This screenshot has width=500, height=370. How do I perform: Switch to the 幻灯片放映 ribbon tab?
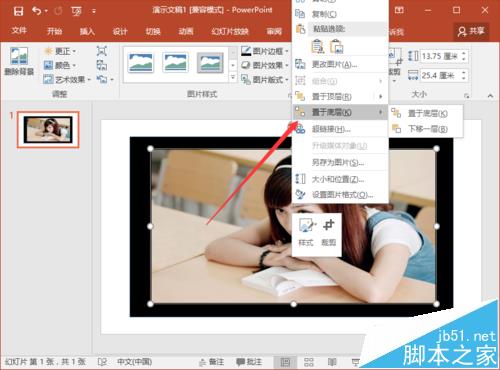tap(230, 31)
